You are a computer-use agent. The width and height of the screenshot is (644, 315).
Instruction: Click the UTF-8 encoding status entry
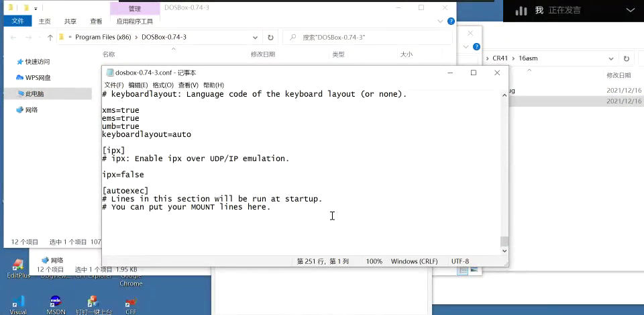tap(460, 261)
